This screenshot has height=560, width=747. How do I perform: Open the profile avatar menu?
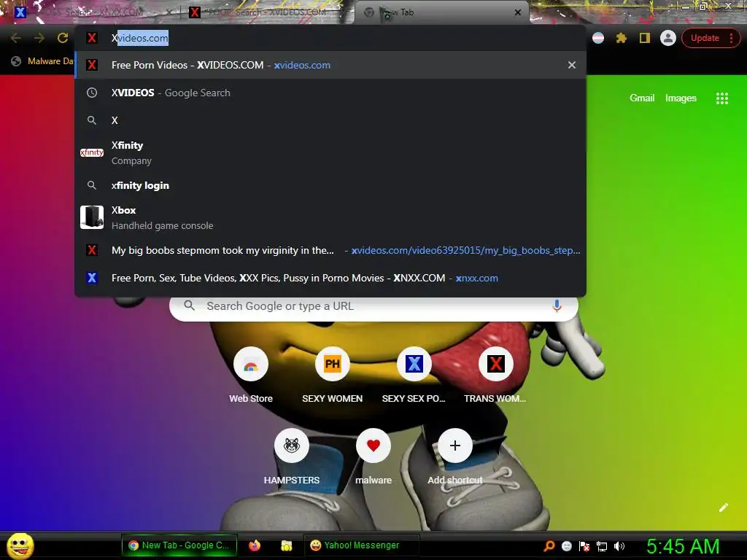point(668,38)
